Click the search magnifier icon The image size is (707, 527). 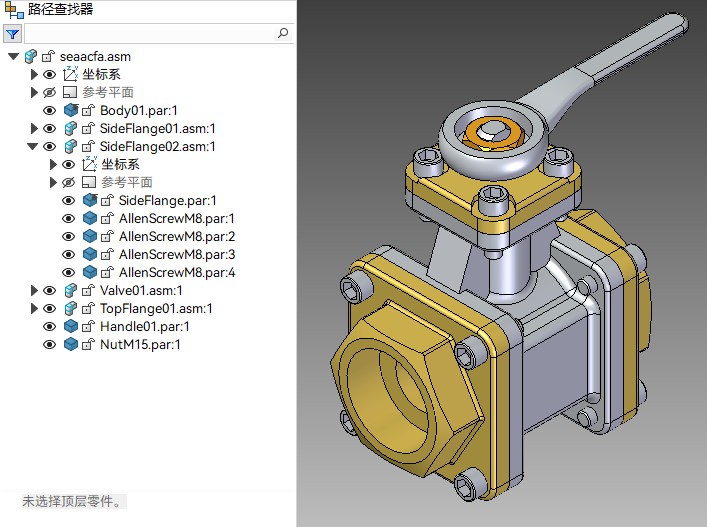(283, 33)
